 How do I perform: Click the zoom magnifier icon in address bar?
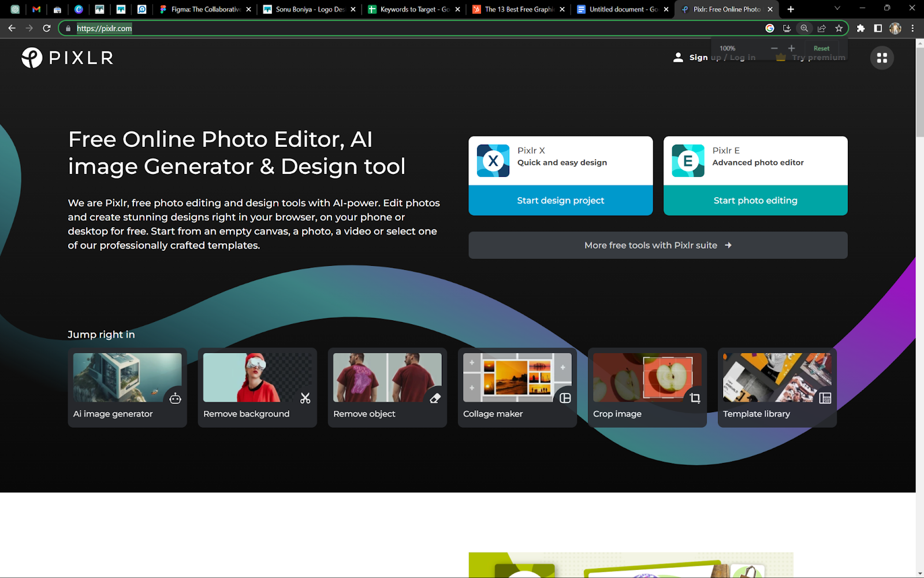click(804, 28)
